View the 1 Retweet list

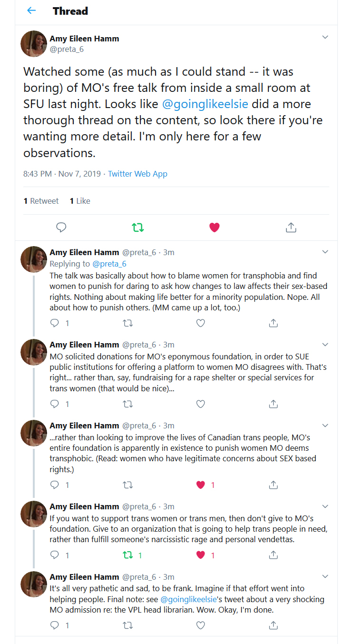click(x=41, y=201)
